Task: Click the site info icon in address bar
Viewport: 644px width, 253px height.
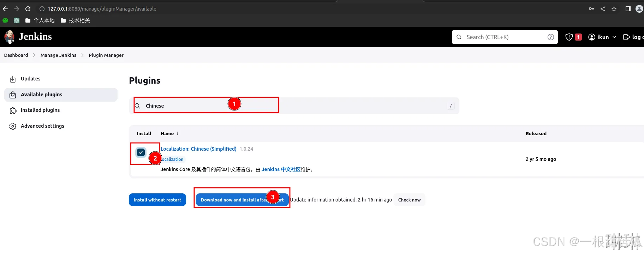Action: 42,9
